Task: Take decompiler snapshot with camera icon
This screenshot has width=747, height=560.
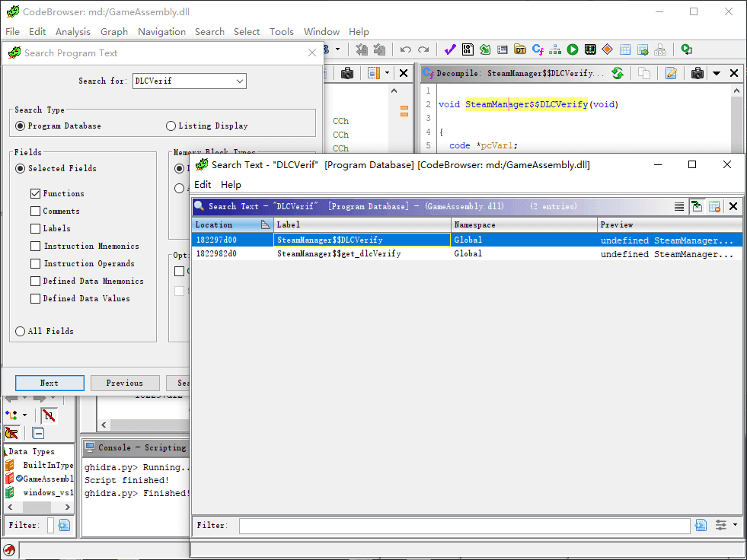Action: point(697,73)
